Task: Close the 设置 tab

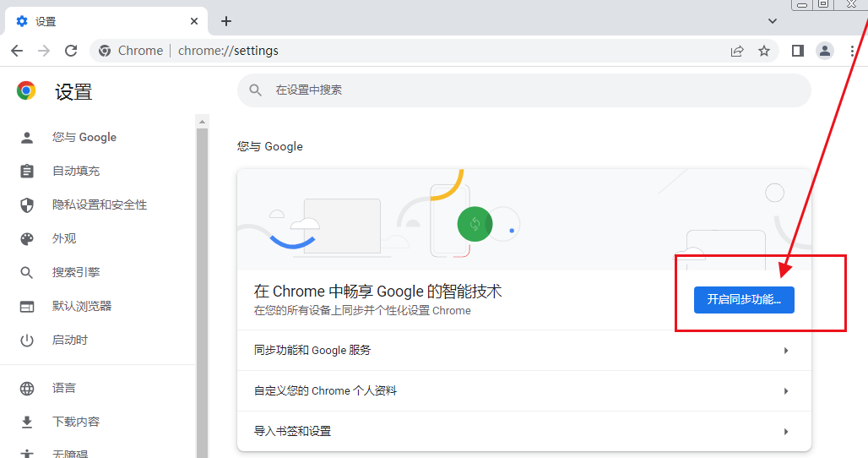Action: [193, 21]
